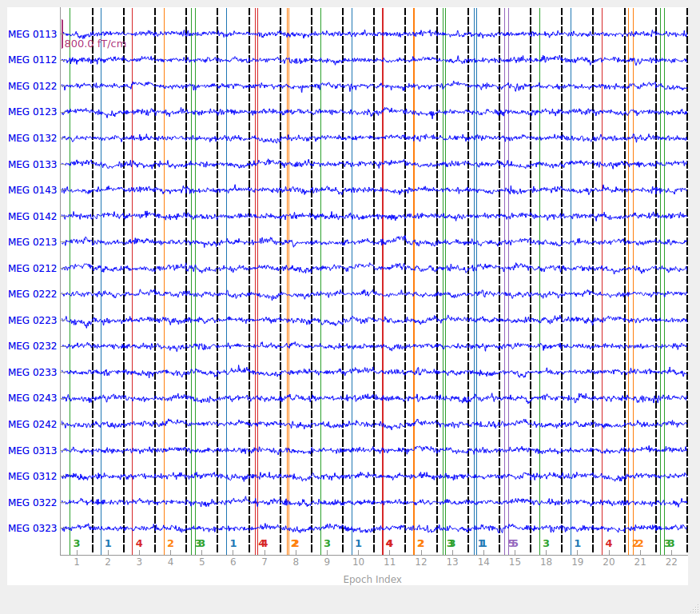This screenshot has height=614, width=700.
Task: Click epoch index tick label 18
Action: pos(546,562)
